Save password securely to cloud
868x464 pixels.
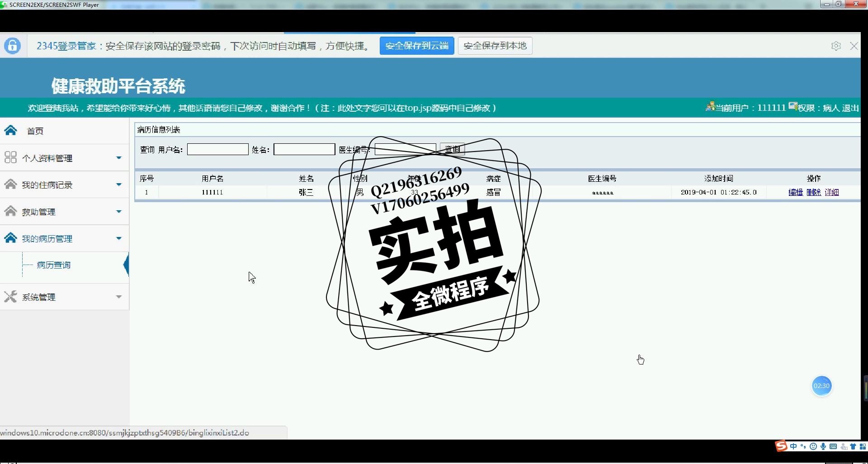click(417, 46)
